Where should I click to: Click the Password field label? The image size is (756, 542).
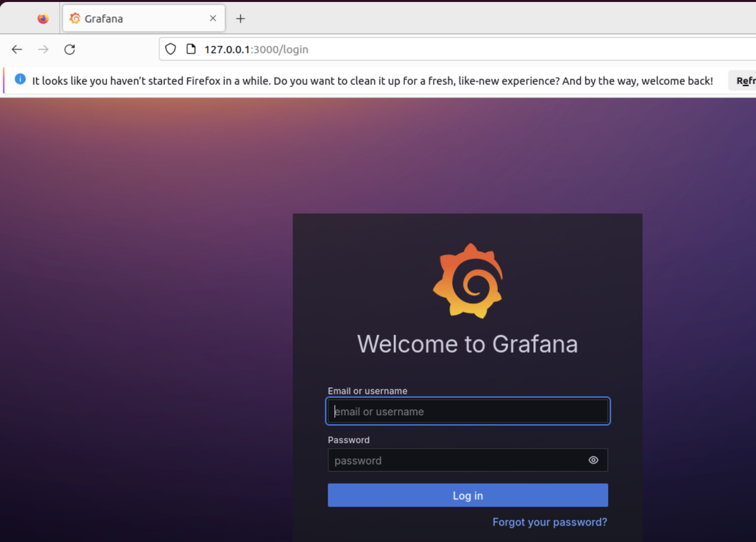(348, 440)
